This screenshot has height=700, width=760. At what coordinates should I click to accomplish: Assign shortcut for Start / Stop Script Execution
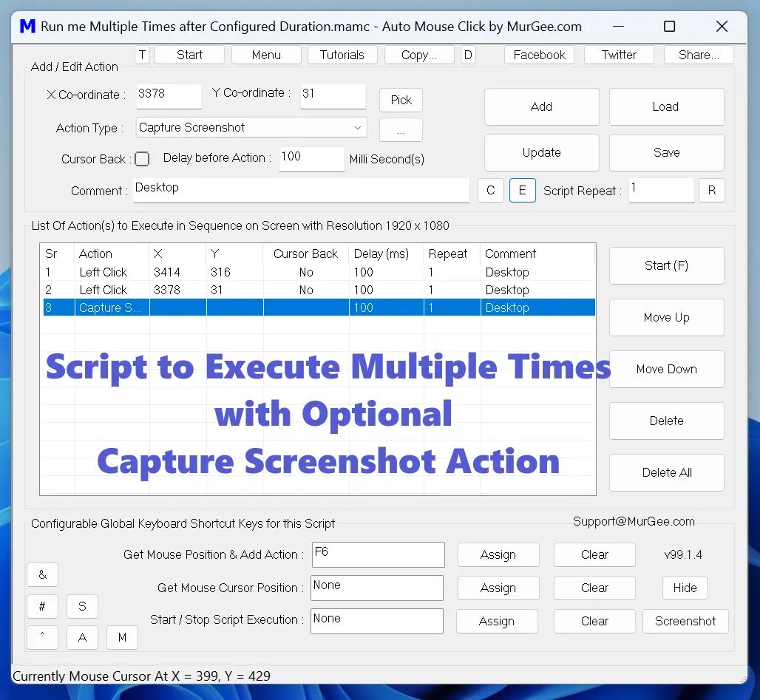(497, 622)
